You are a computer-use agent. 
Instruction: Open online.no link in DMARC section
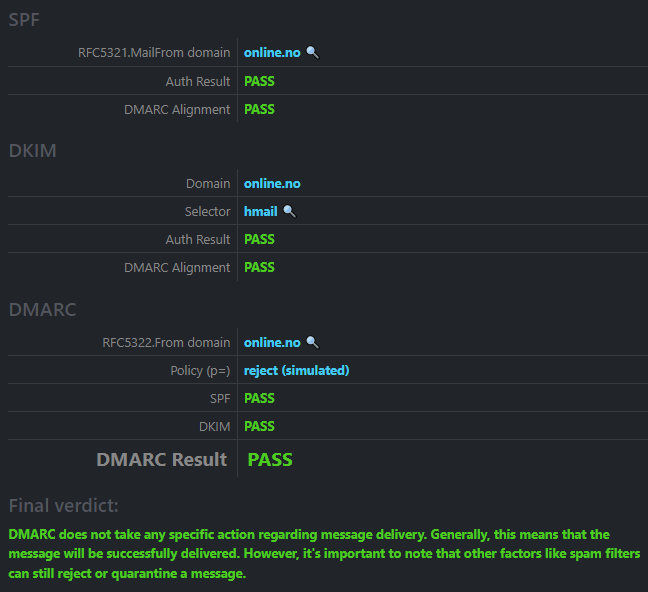click(x=272, y=342)
